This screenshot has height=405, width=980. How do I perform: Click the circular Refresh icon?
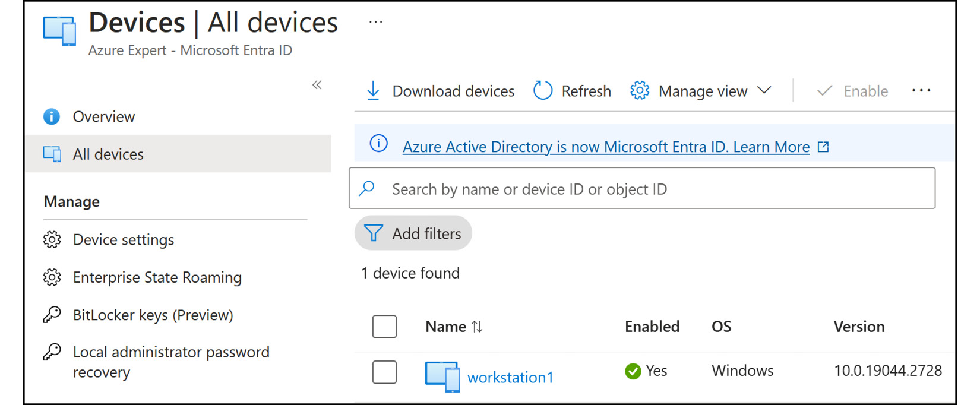coord(543,91)
